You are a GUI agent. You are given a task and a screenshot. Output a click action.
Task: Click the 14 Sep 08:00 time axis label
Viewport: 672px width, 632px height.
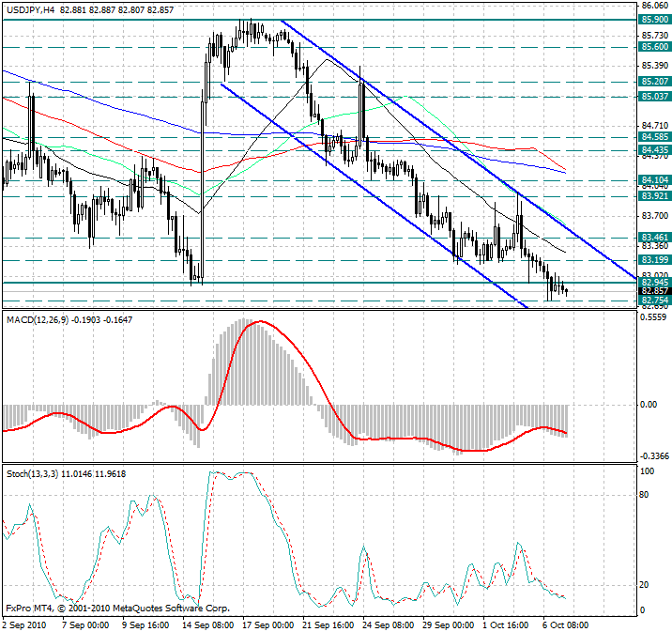point(206,623)
